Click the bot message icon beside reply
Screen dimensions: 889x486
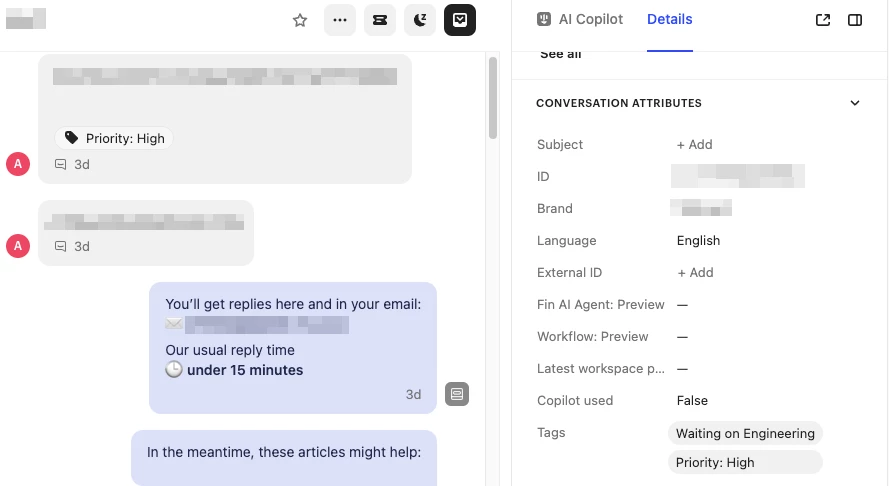tap(457, 394)
